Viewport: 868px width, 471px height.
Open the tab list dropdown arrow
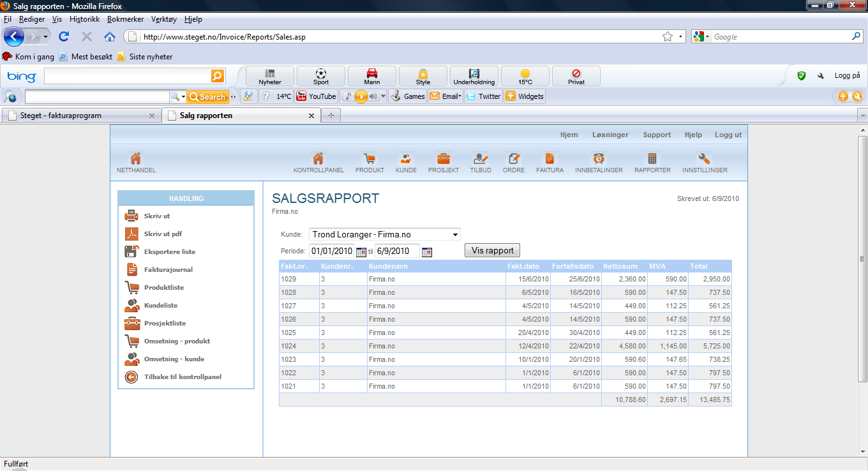(x=862, y=116)
